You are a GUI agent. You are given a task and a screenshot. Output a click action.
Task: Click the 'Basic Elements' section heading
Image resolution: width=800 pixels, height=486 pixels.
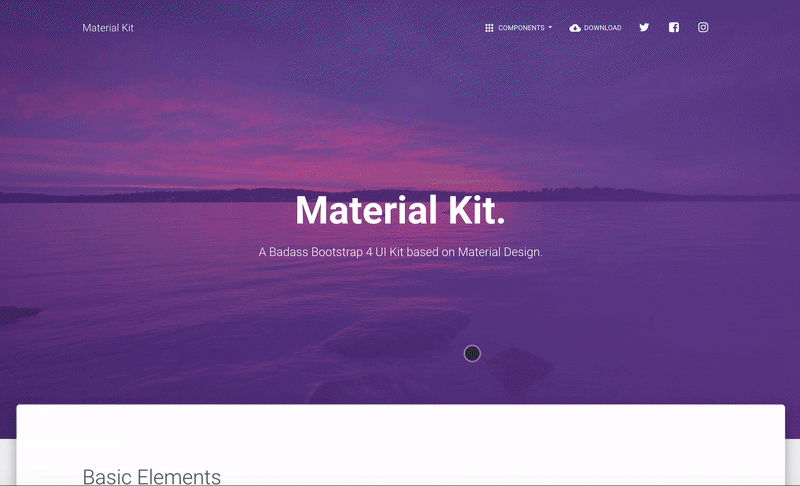pos(152,477)
